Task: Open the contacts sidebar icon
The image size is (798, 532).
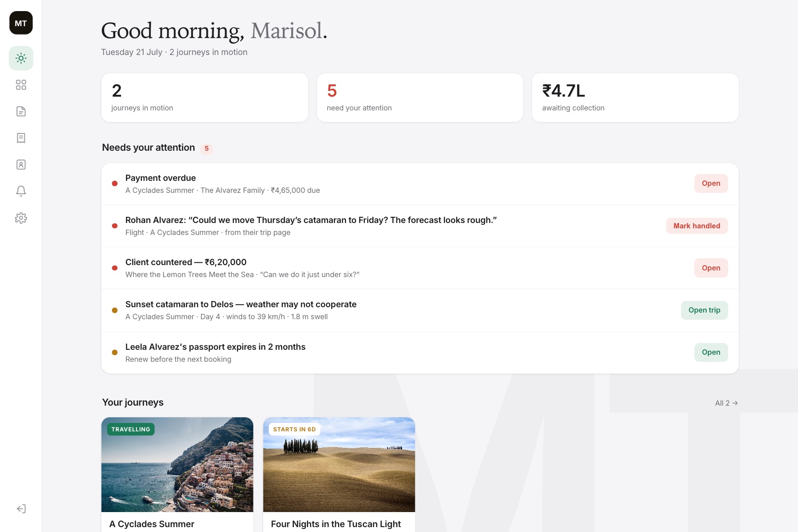Action: point(21,164)
